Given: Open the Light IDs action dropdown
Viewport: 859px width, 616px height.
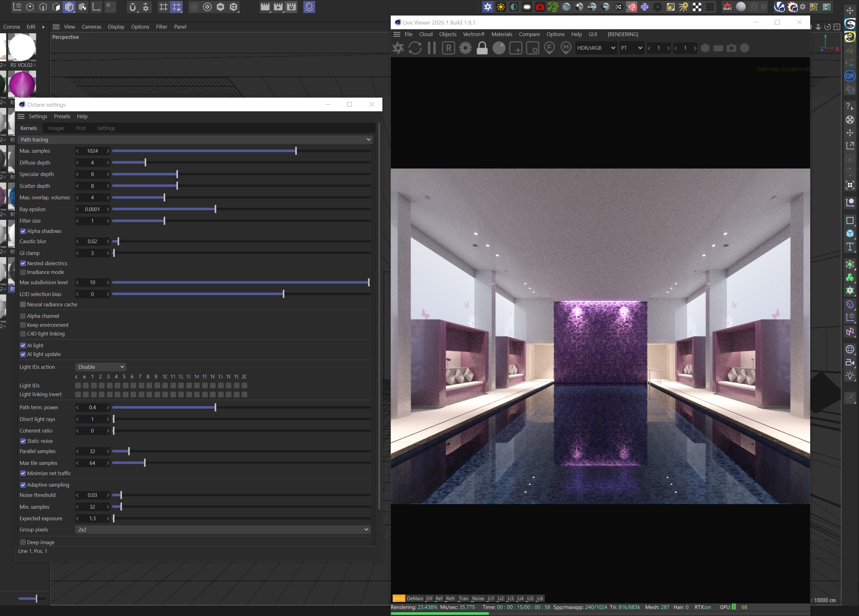Looking at the screenshot, I should tap(100, 367).
